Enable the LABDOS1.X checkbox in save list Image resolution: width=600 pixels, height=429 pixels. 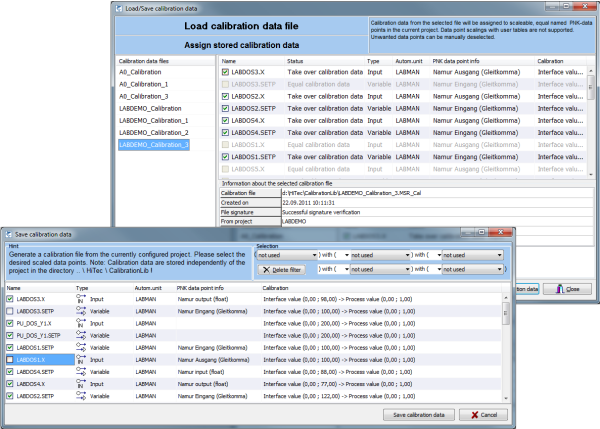coord(10,359)
